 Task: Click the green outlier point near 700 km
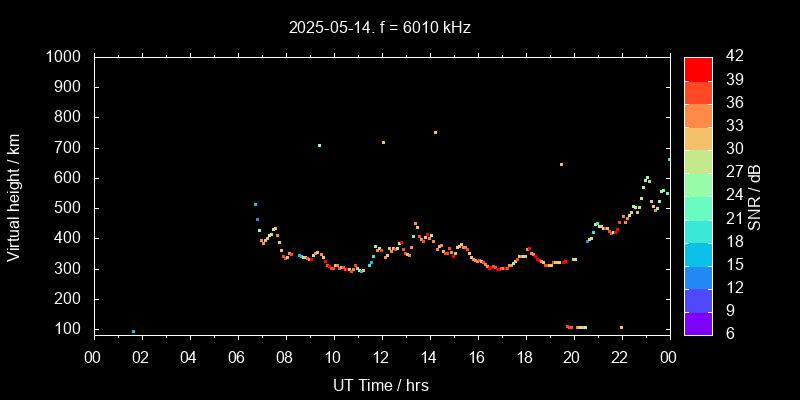click(319, 145)
